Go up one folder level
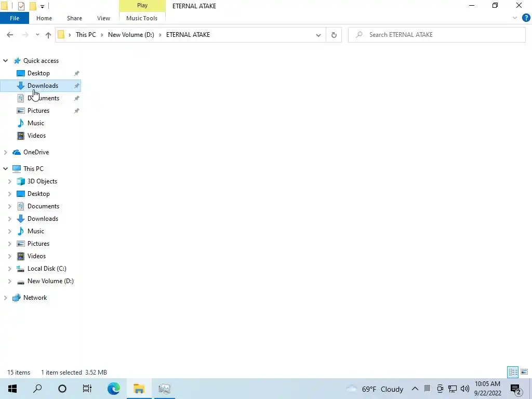This screenshot has width=532, height=399. point(48,35)
